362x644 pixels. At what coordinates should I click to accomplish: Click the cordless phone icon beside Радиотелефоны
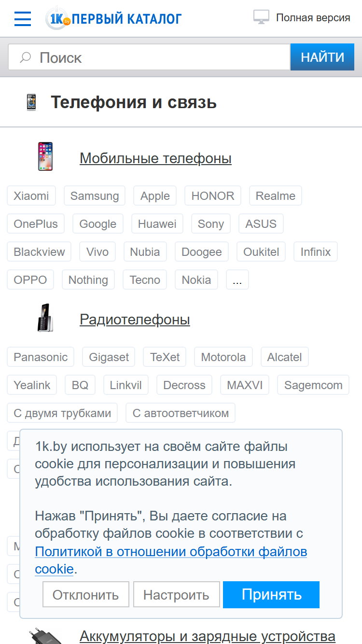[x=45, y=318]
